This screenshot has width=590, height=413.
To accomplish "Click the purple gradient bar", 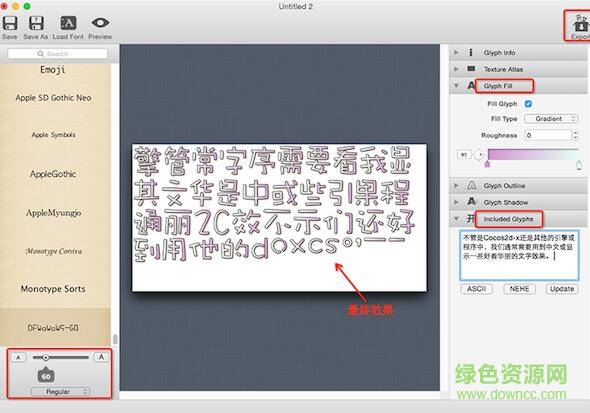I will tap(533, 155).
